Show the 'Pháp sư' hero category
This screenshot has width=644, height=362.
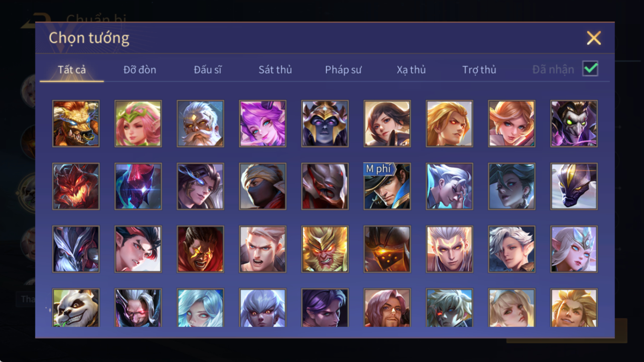point(343,70)
